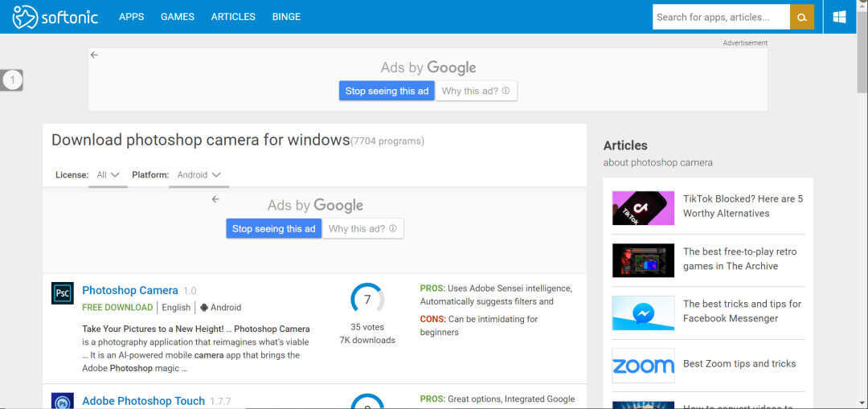Image resolution: width=868 pixels, height=409 pixels.
Task: Click the '(7704 programs)' count text
Action: pyautogui.click(x=387, y=141)
